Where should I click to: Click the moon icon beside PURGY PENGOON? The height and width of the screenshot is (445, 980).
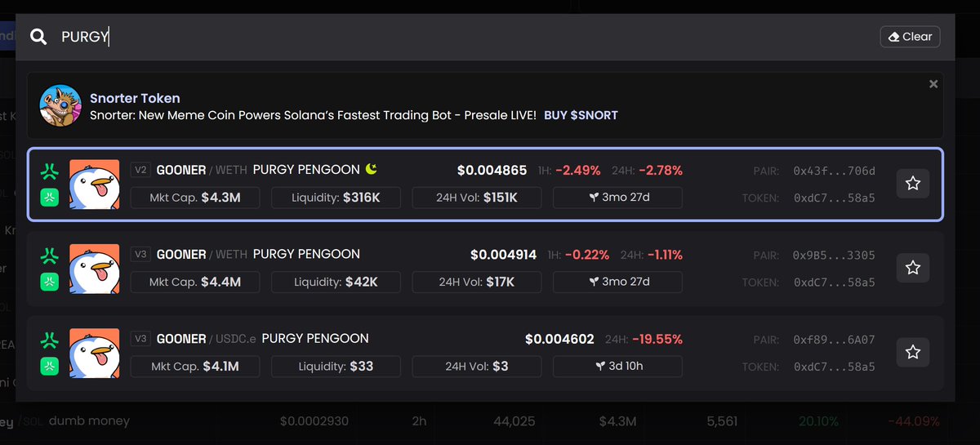372,169
